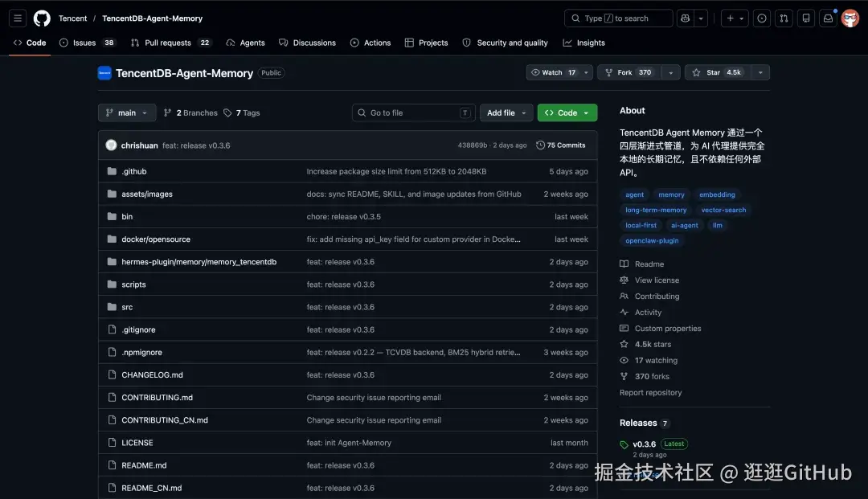Open Copilot chat icon in header
The width and height of the screenshot is (868, 499).
[686, 18]
